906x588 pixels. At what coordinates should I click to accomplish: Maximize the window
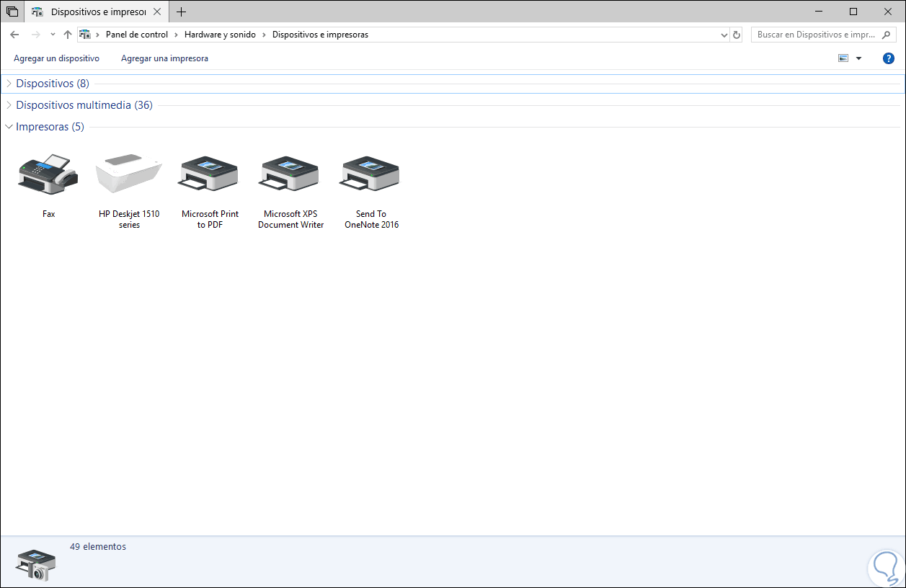[x=853, y=12]
